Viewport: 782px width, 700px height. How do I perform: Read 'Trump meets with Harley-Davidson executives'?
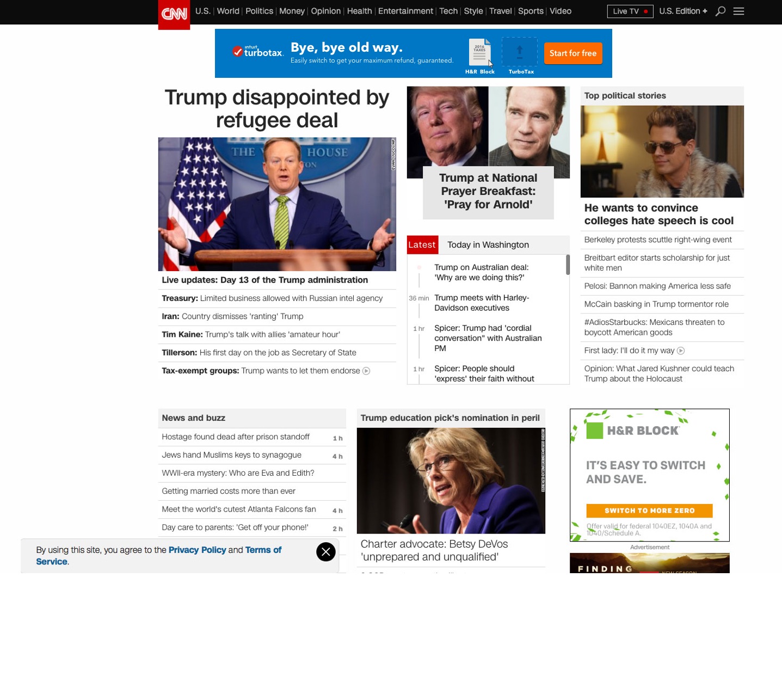click(x=482, y=303)
